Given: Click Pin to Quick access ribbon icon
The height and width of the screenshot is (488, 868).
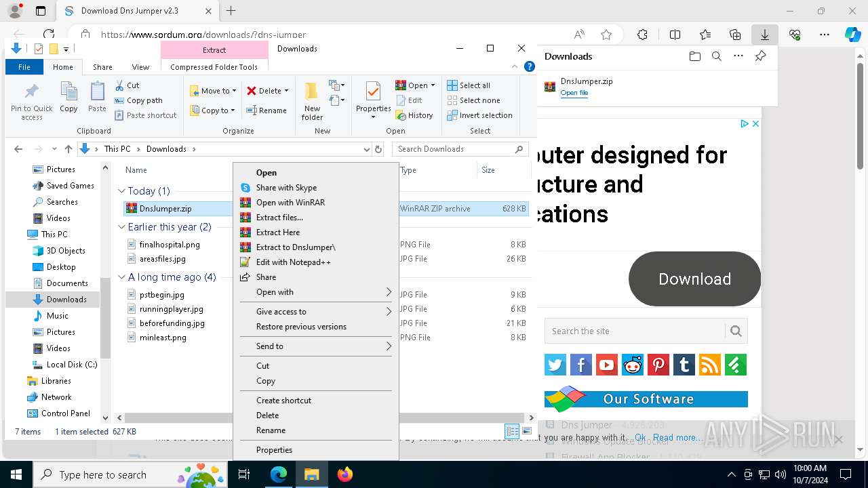Looking at the screenshot, I should [31, 102].
